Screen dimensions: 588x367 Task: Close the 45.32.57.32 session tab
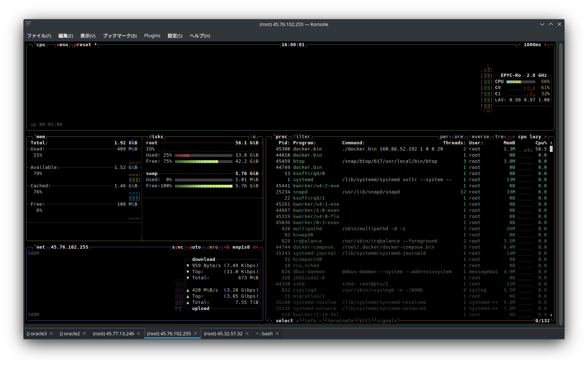(x=247, y=333)
